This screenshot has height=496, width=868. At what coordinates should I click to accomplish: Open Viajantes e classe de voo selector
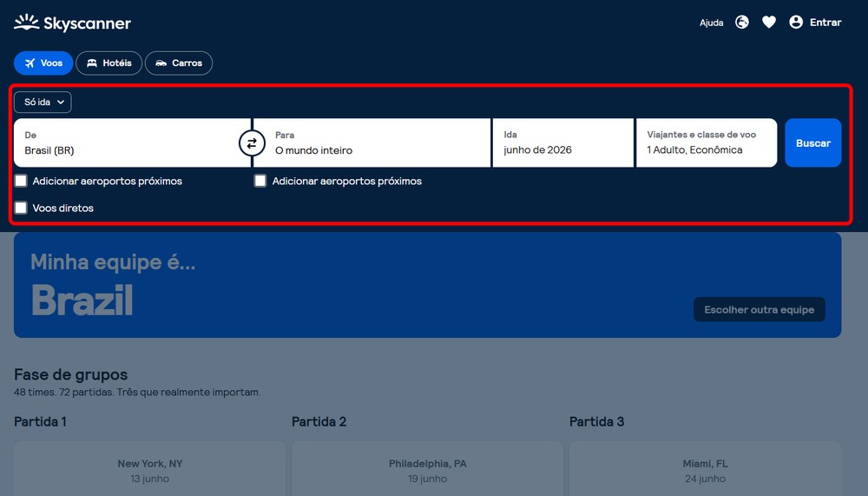707,142
